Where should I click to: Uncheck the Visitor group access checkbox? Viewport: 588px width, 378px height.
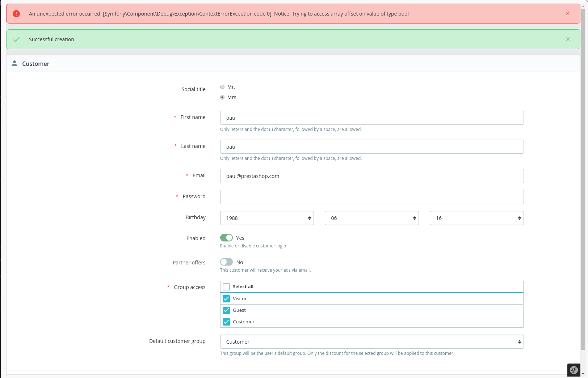click(x=226, y=298)
